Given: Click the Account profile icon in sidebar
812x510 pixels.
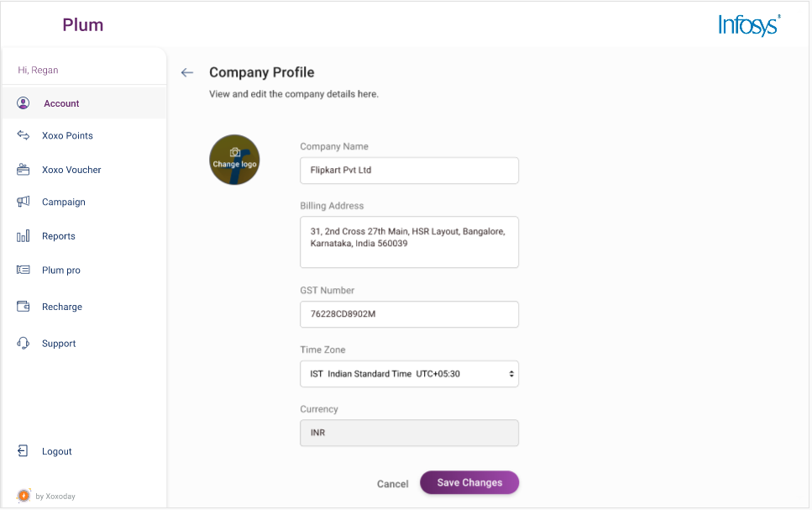Looking at the screenshot, I should click(23, 103).
